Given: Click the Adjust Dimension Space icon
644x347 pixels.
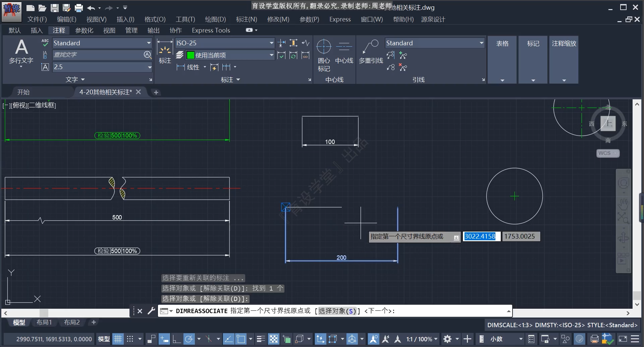Looking at the screenshot, I should 293,43.
